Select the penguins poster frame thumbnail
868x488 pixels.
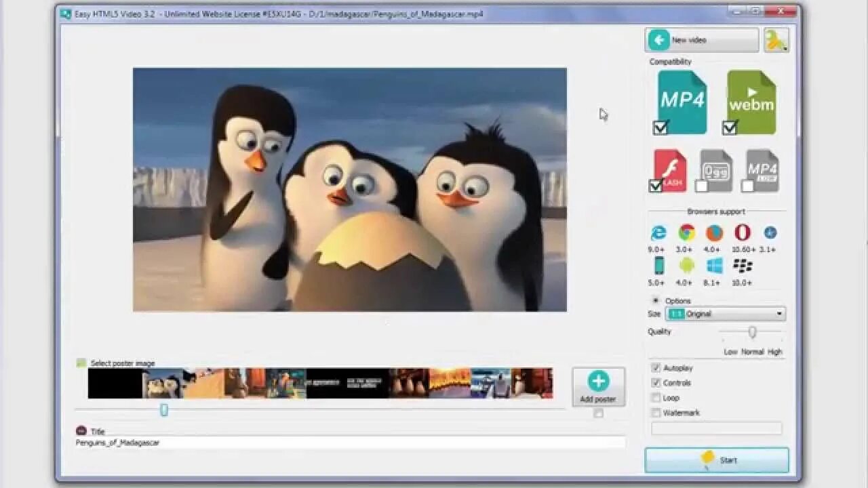click(163, 383)
